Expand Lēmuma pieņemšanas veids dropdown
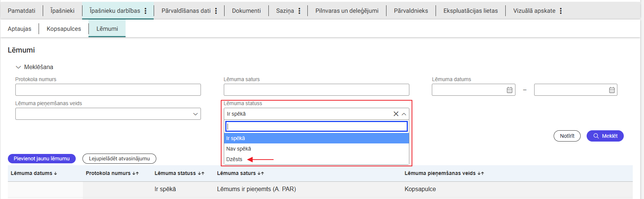The image size is (644, 199). (195, 114)
